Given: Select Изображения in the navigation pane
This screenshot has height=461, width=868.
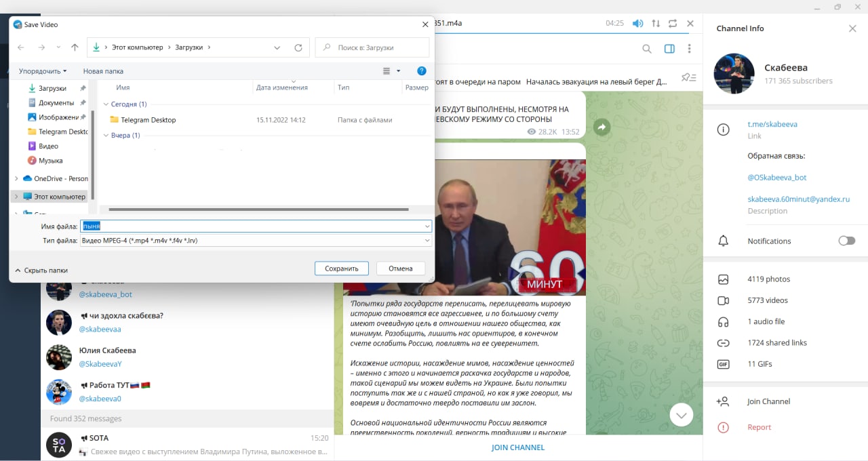Looking at the screenshot, I should (x=58, y=117).
